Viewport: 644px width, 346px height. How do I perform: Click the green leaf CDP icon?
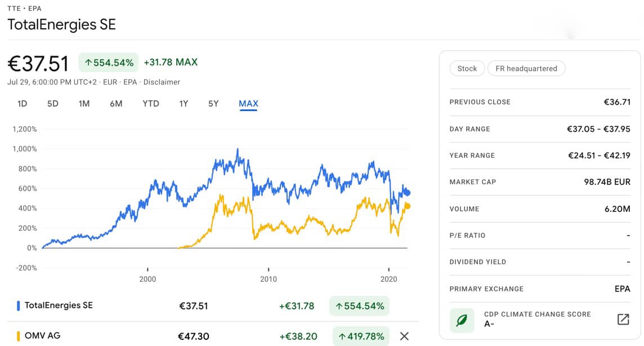pyautogui.click(x=462, y=320)
